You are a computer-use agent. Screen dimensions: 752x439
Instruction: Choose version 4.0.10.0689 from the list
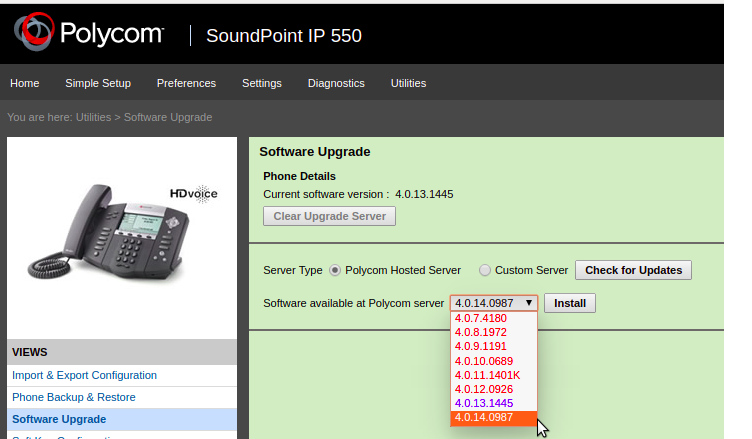click(x=494, y=361)
